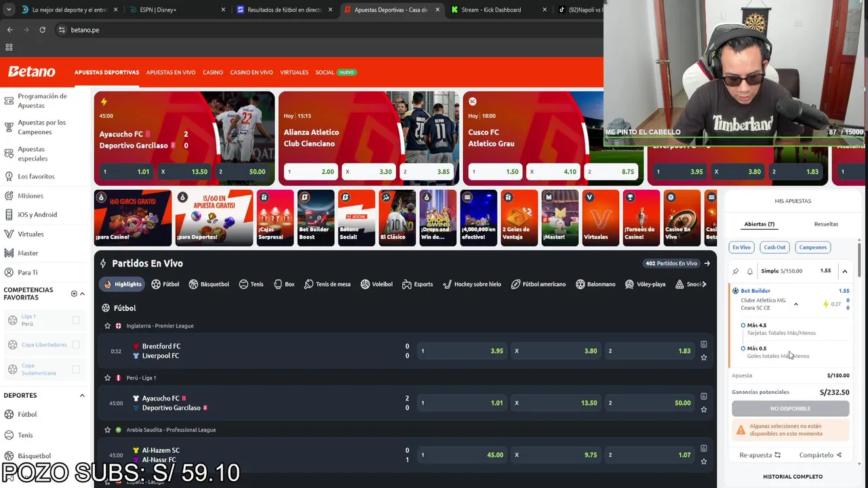Star the Perú - Liga 1 competition
868x488 pixels.
107,378
